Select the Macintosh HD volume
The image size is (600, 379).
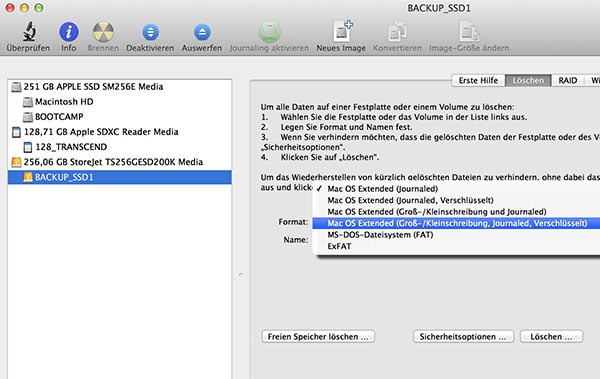coord(119,102)
